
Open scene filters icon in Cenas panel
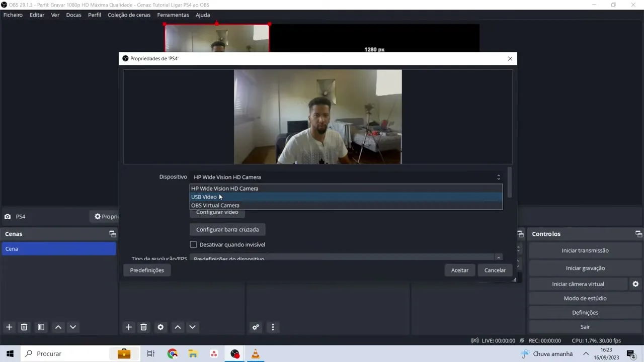click(x=41, y=327)
